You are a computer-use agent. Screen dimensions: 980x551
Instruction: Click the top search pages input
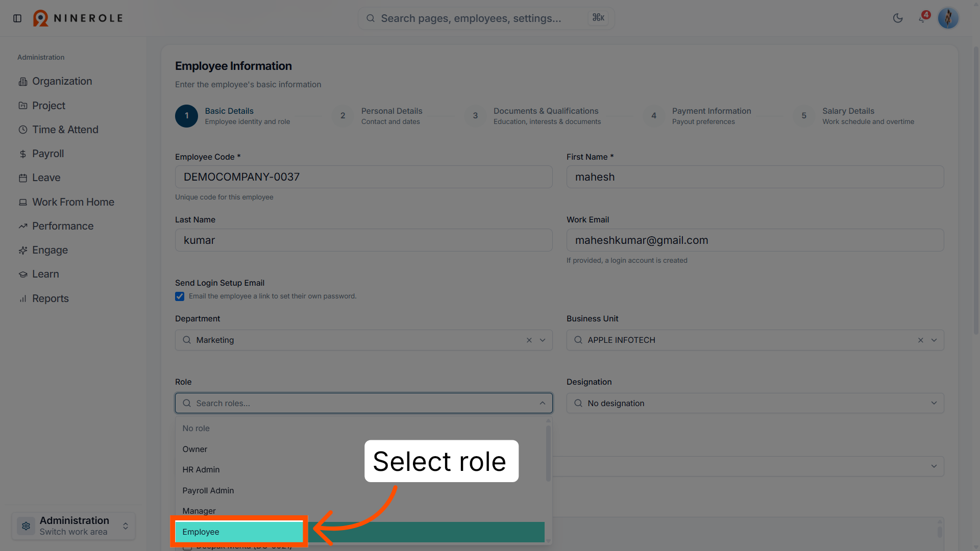click(486, 18)
